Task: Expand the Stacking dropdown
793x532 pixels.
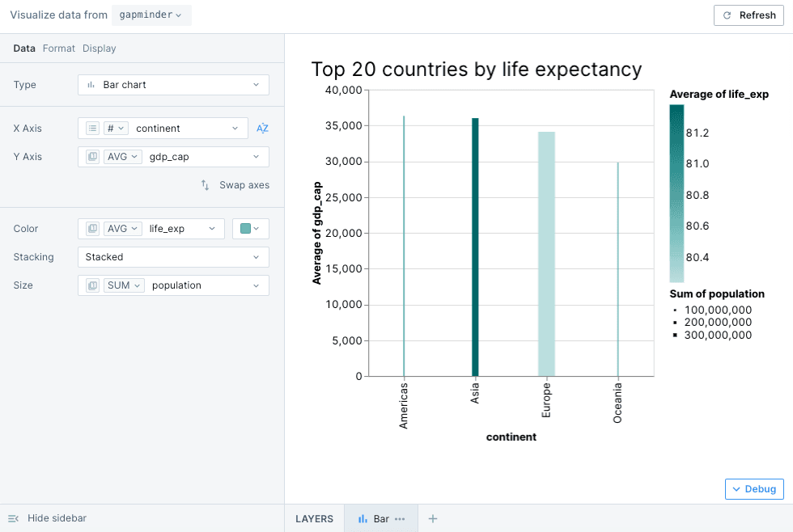Action: [173, 257]
